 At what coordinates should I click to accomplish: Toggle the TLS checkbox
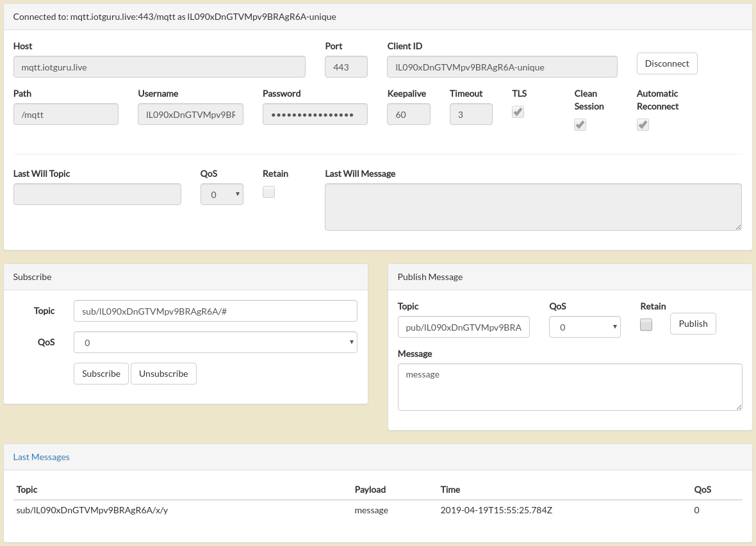click(x=518, y=112)
